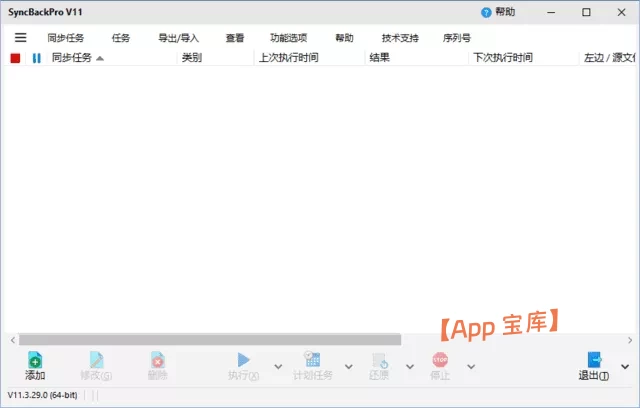Open the 序列号 menu
The image size is (640, 408).
457,38
